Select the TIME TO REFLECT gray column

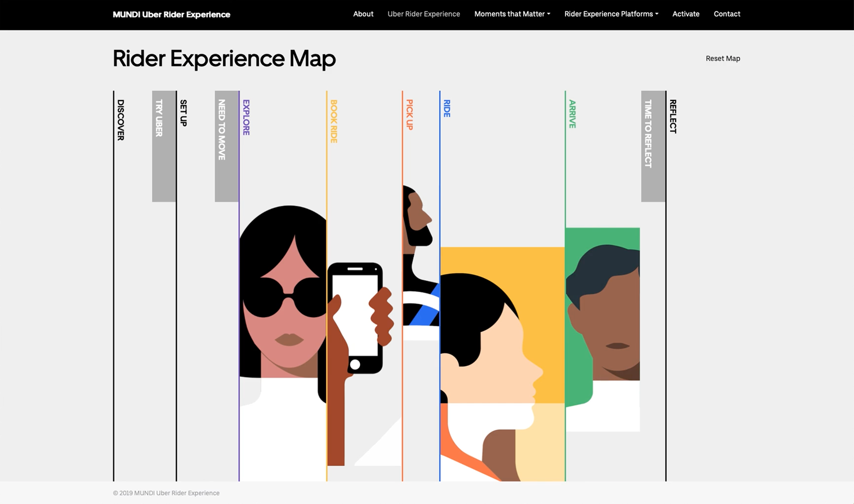click(653, 146)
